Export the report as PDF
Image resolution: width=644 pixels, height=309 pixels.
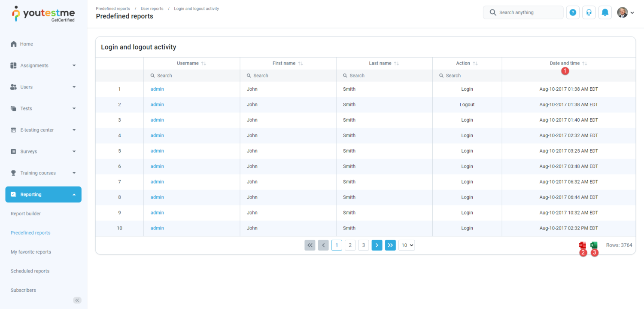[582, 245]
